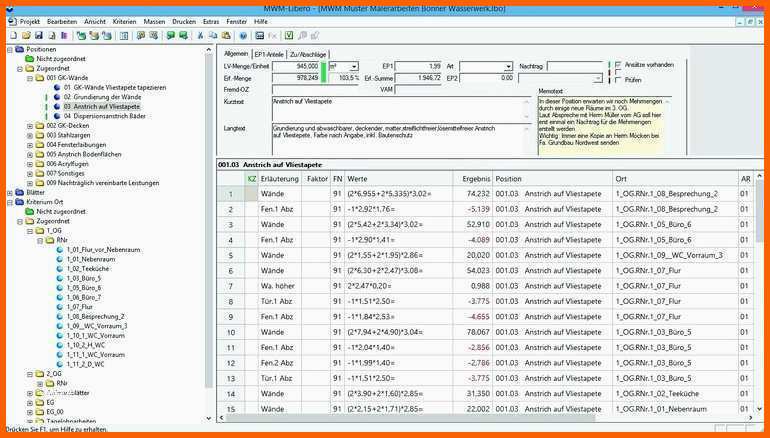Click the green folder icon of first 'Nicht zugeordnet'

click(x=30, y=59)
